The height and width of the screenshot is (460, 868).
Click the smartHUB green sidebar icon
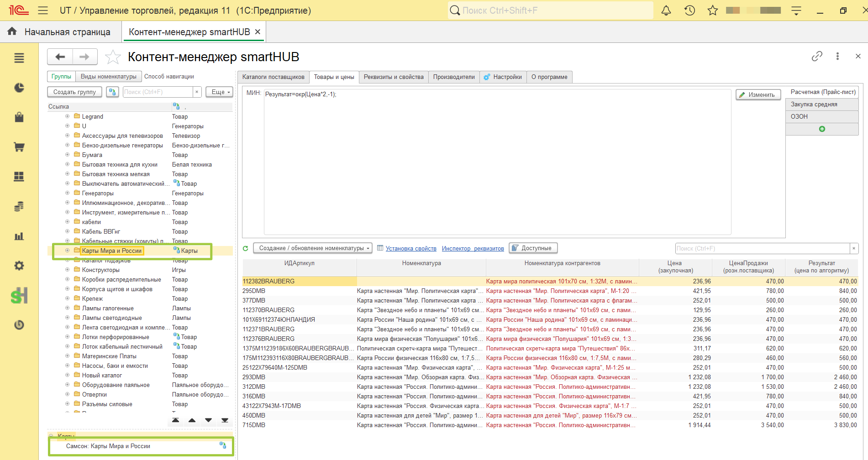click(x=19, y=296)
